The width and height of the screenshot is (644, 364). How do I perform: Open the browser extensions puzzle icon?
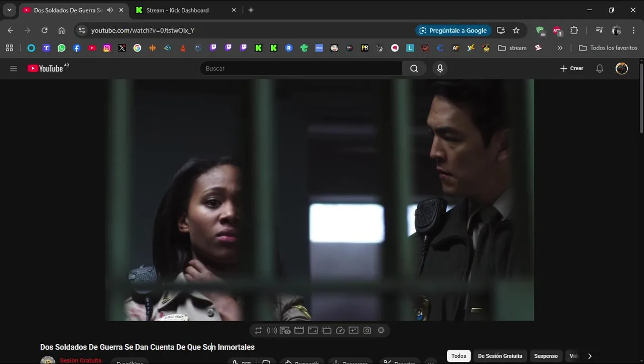pos(574,30)
